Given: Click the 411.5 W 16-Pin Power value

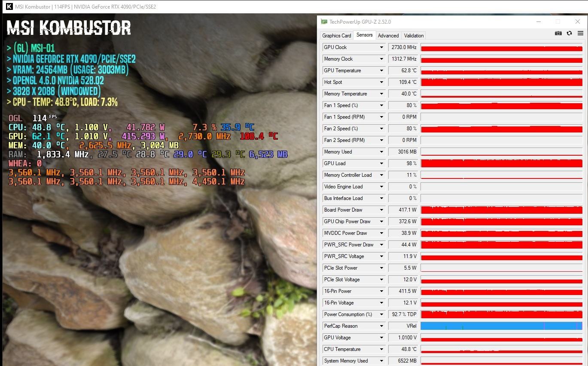Looking at the screenshot, I should [x=403, y=291].
